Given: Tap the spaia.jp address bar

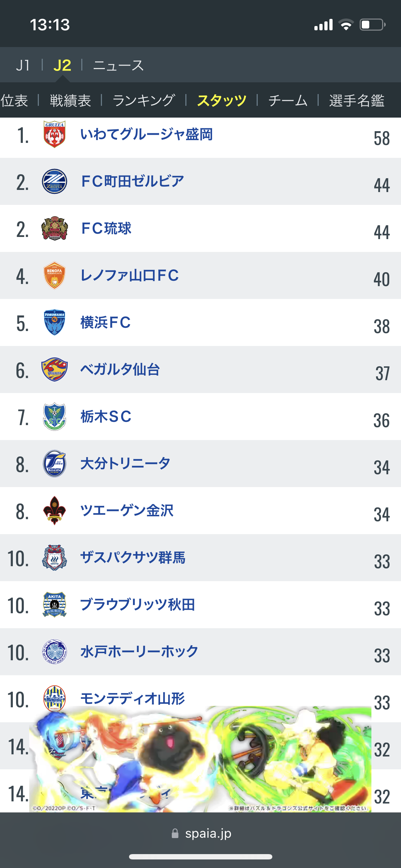Looking at the screenshot, I should pos(201,833).
